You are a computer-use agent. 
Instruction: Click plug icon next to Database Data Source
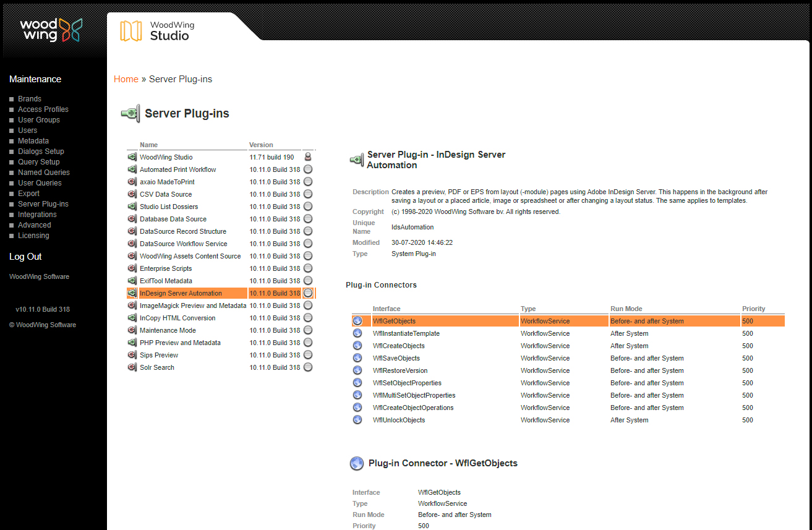pyautogui.click(x=132, y=219)
